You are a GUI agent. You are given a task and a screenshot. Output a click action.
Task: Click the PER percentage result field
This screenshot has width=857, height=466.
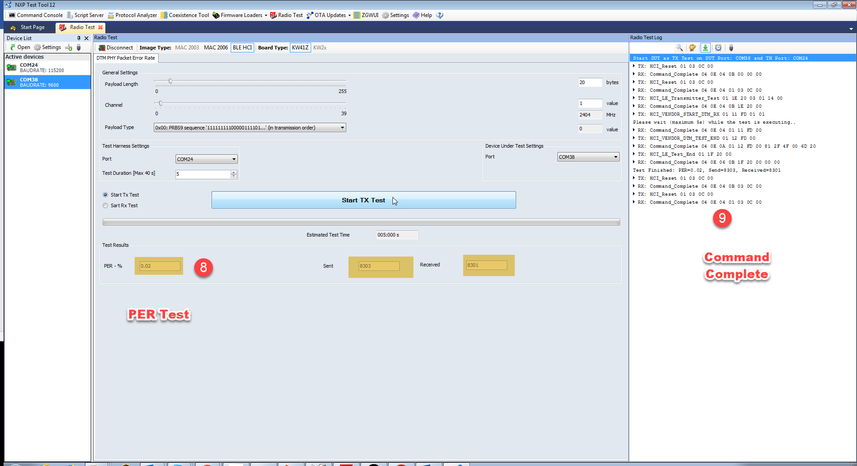coord(160,266)
